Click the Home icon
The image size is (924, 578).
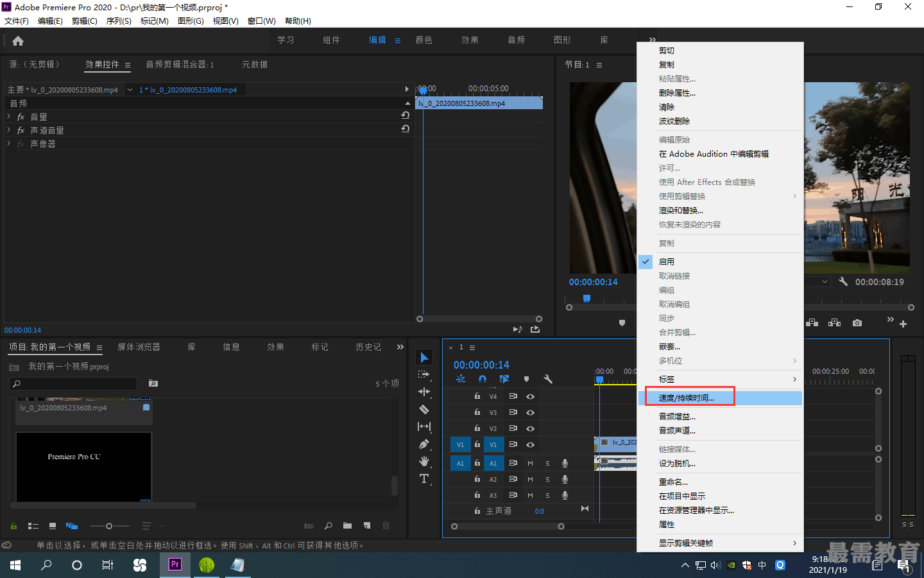(x=18, y=40)
